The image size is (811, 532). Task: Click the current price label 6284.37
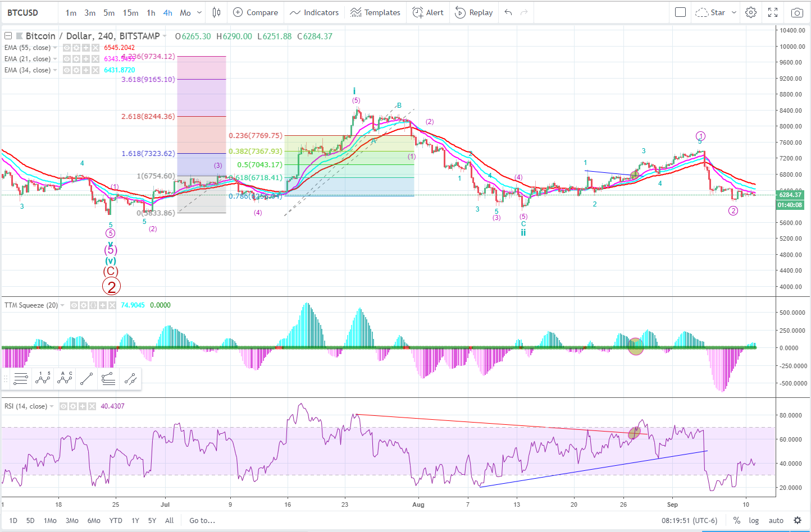click(x=790, y=195)
